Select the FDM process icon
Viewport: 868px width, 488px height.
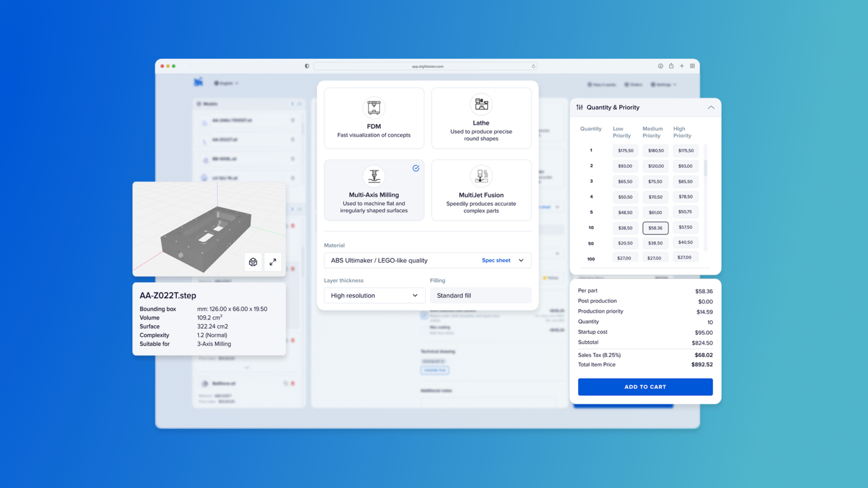[374, 107]
